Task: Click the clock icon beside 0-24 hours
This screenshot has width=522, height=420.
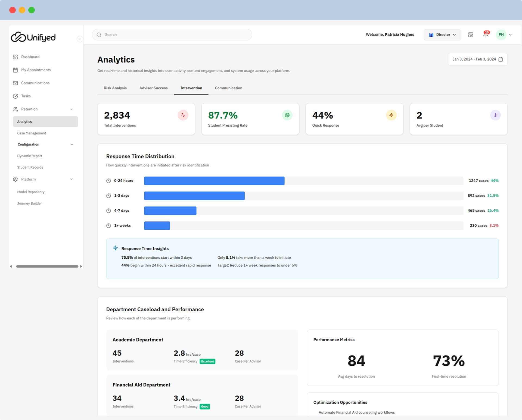Action: (x=108, y=181)
